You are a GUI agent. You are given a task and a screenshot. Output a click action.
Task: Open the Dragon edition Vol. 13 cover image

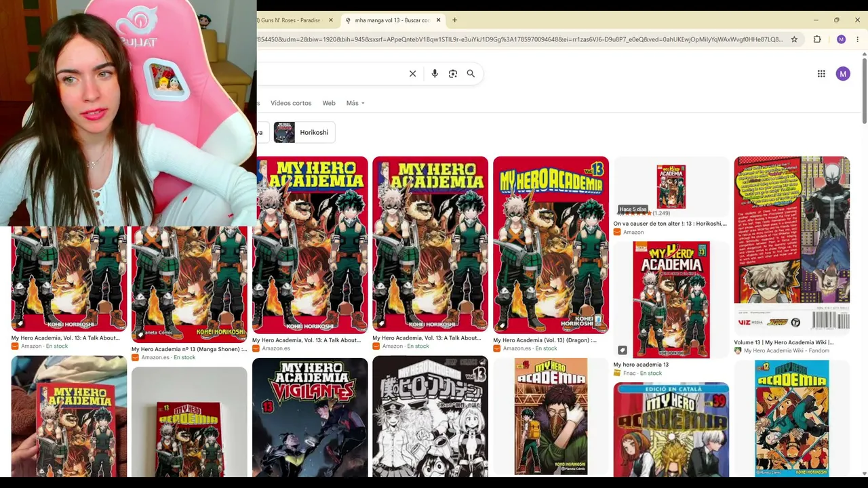pyautogui.click(x=551, y=245)
